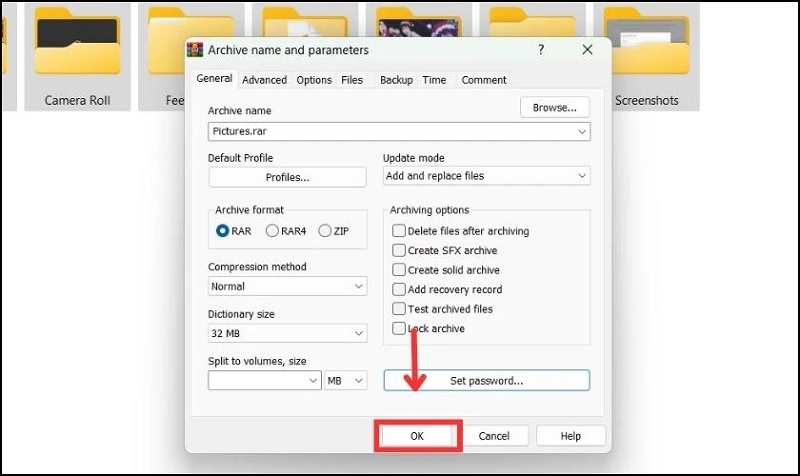Click the WinRAR icon in dialog title bar
Image resolution: width=800 pixels, height=476 pixels.
tap(198, 50)
